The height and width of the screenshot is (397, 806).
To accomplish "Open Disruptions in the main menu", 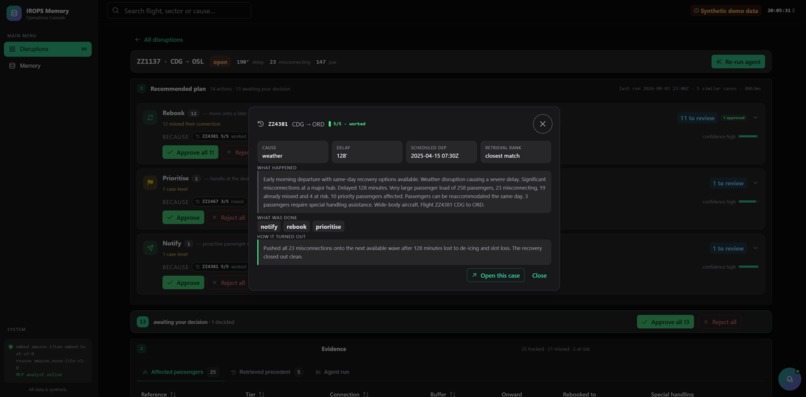I will [48, 49].
